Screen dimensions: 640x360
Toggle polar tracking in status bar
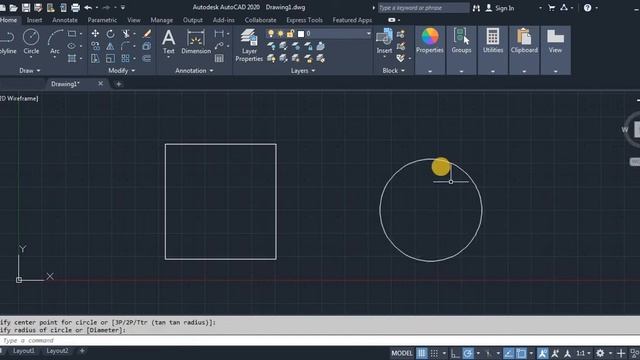[x=468, y=353]
